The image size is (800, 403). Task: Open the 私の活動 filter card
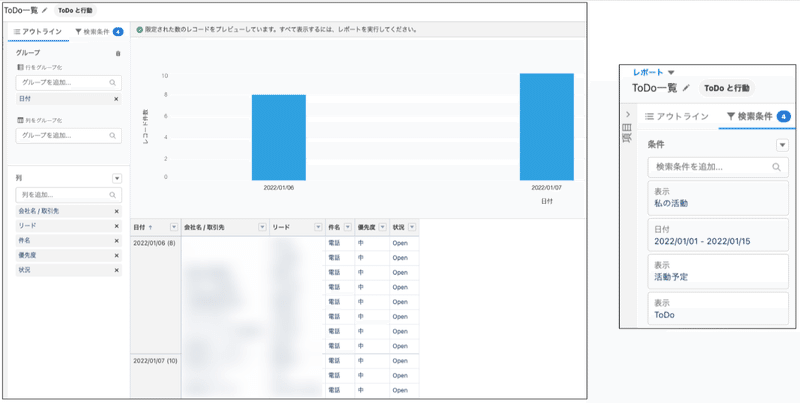pos(718,197)
